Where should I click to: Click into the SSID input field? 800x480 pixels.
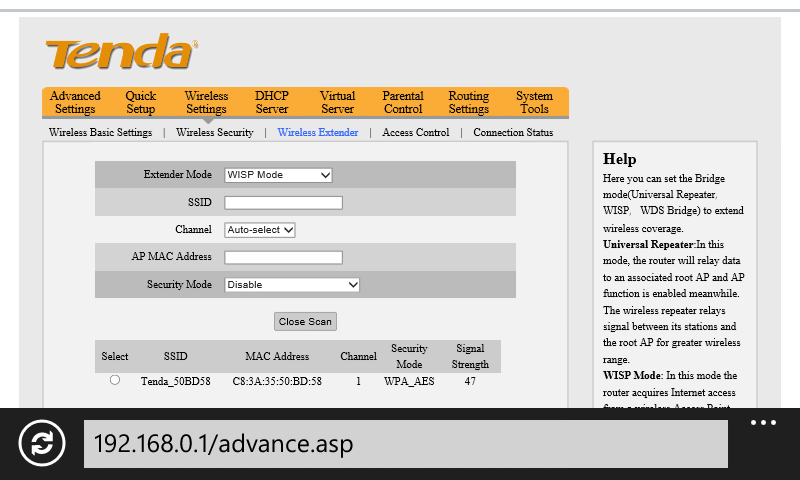click(283, 203)
